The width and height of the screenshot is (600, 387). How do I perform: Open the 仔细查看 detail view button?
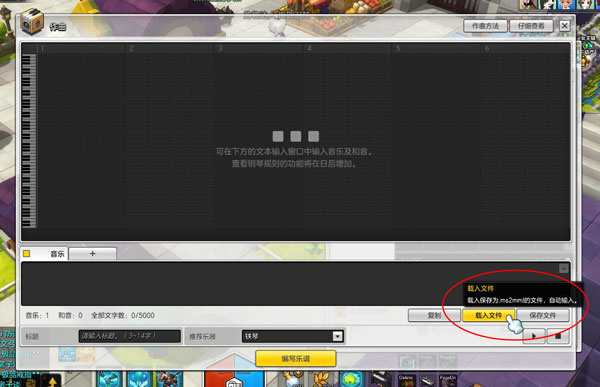[x=531, y=26]
